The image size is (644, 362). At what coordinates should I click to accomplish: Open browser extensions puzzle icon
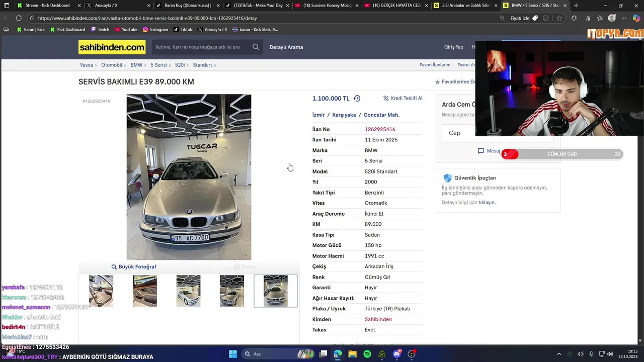(574, 18)
